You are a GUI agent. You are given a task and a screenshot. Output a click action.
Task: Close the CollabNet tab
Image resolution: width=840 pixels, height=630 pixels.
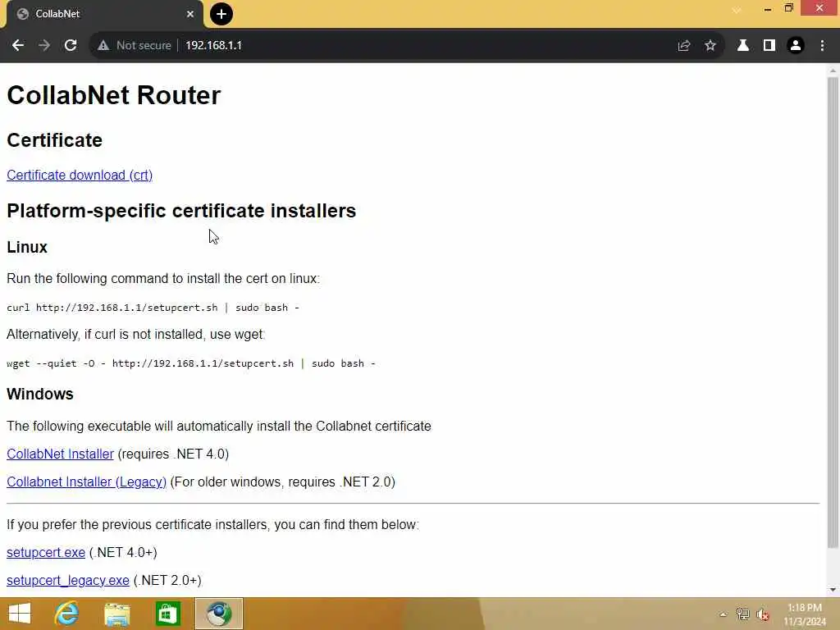tap(190, 14)
